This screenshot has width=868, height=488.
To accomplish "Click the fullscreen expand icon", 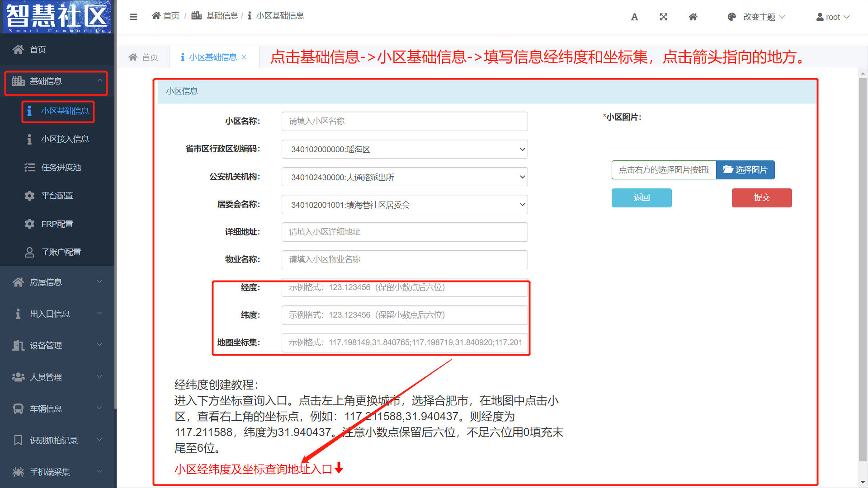I will tap(663, 17).
